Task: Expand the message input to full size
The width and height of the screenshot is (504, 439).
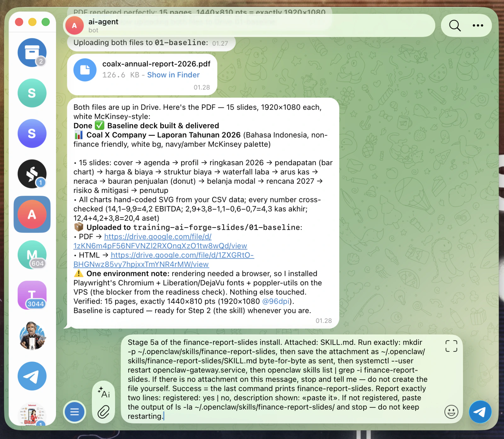Action: click(451, 346)
